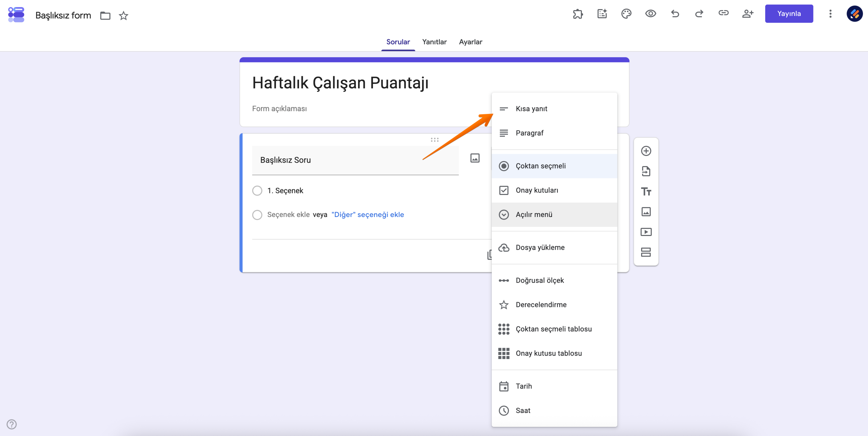This screenshot has width=868, height=436.
Task: Open the AI form helper icon
Action: [602, 14]
